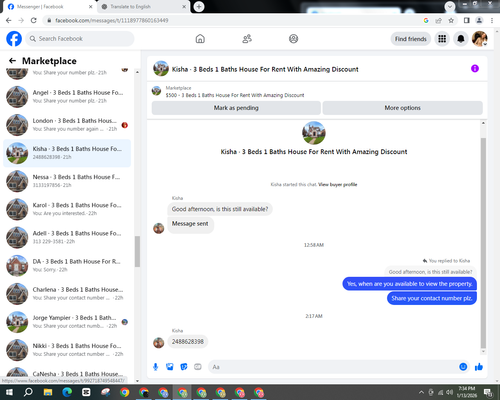The height and width of the screenshot is (400, 500).
Task: Open Windows taskbar search
Action: pyautogui.click(x=28, y=392)
